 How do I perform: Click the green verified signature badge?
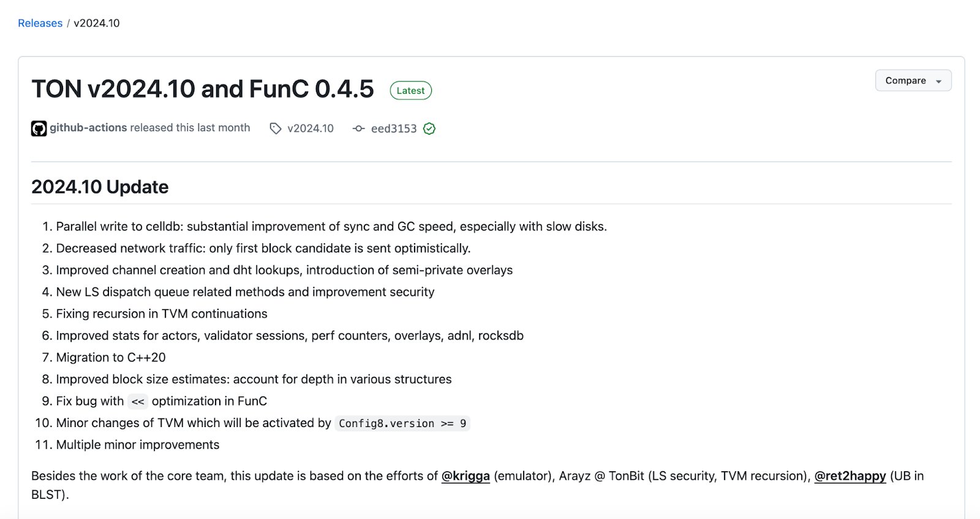tap(429, 128)
